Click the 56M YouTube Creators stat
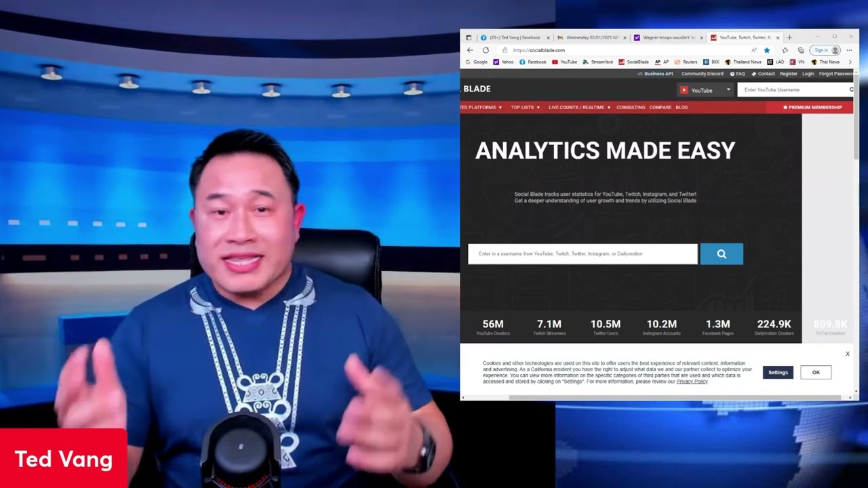Screen dimensions: 868x488 [493, 327]
